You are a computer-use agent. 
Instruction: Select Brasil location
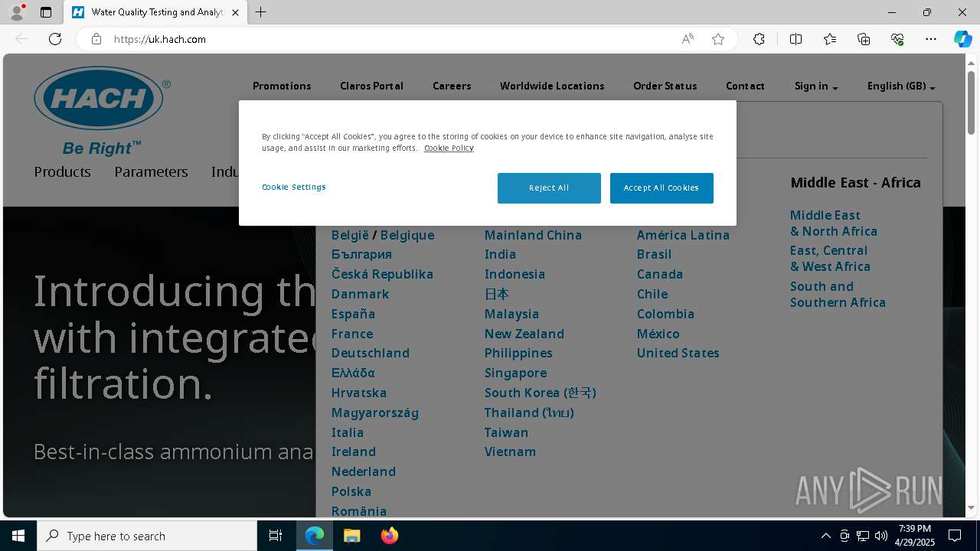point(654,254)
